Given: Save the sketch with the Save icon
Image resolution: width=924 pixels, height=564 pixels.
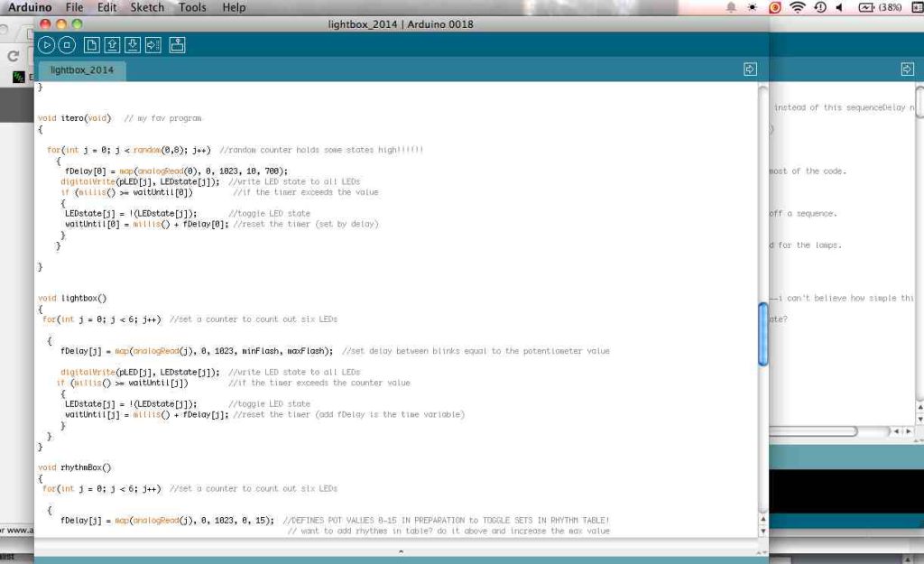Looking at the screenshot, I should 133,45.
